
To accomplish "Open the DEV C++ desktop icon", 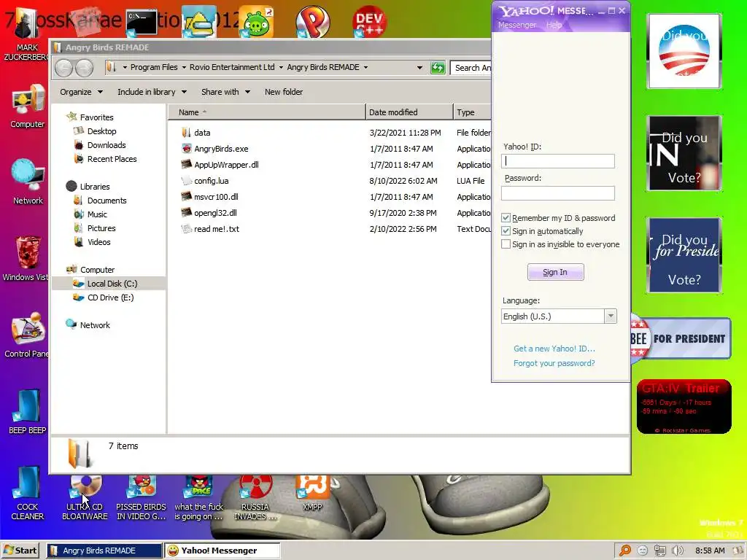I will [370, 21].
